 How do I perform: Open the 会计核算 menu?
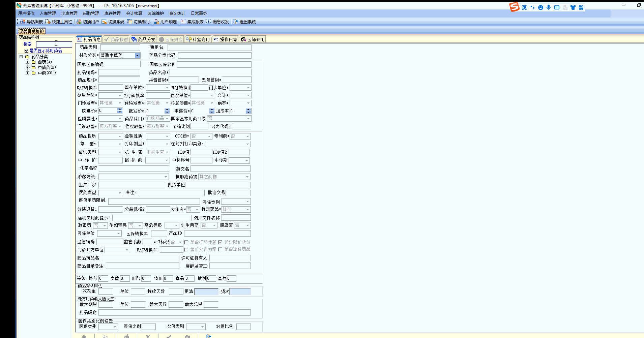click(134, 13)
